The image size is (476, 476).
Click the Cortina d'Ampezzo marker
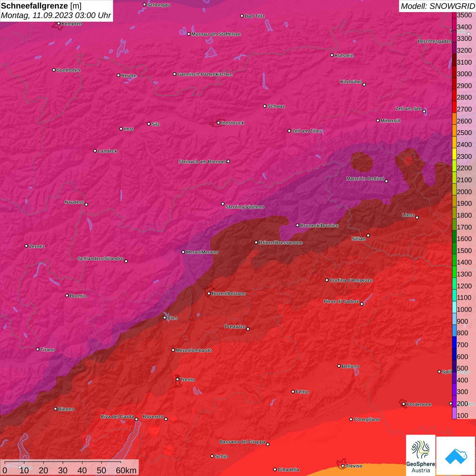(x=327, y=280)
